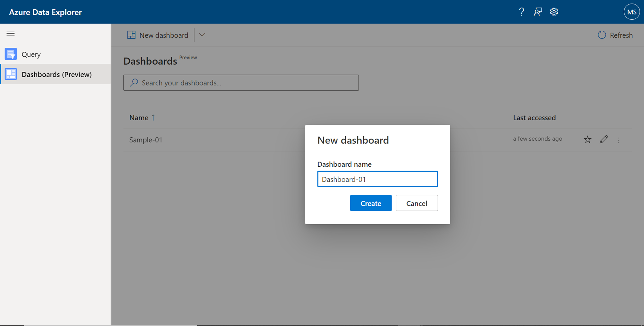644x326 pixels.
Task: Open the feedback icon in header
Action: [538, 12]
